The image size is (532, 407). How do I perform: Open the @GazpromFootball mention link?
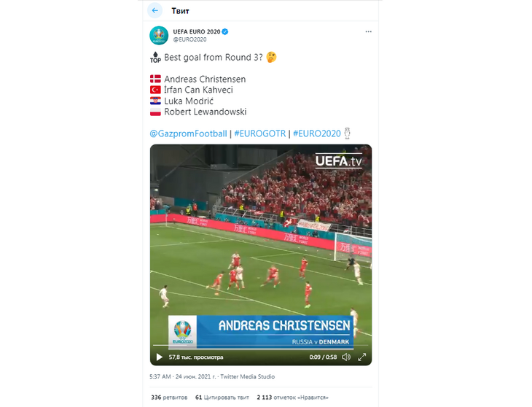(x=188, y=133)
